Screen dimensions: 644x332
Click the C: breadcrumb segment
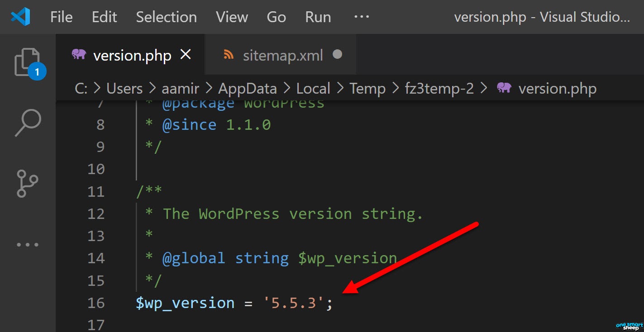(81, 88)
